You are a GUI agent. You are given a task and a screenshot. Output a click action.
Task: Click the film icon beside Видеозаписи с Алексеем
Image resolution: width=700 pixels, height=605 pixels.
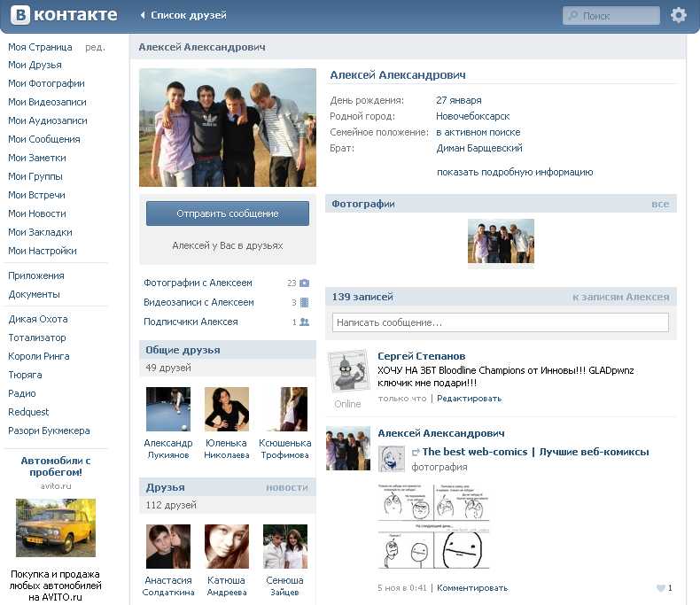click(x=304, y=303)
